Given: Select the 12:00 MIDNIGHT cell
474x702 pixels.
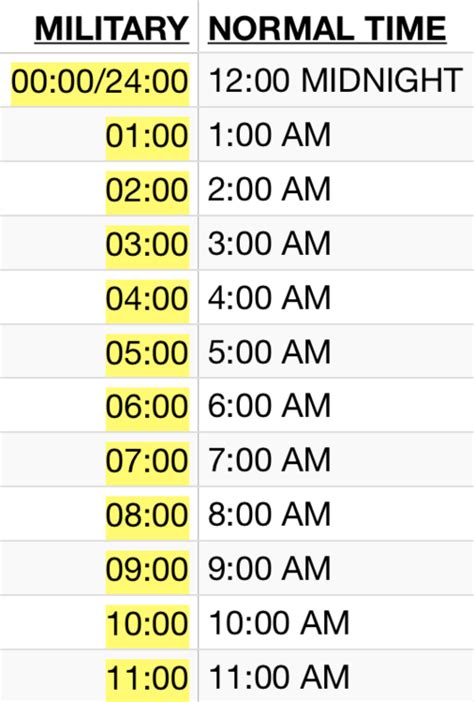Looking at the screenshot, I should point(335,81).
